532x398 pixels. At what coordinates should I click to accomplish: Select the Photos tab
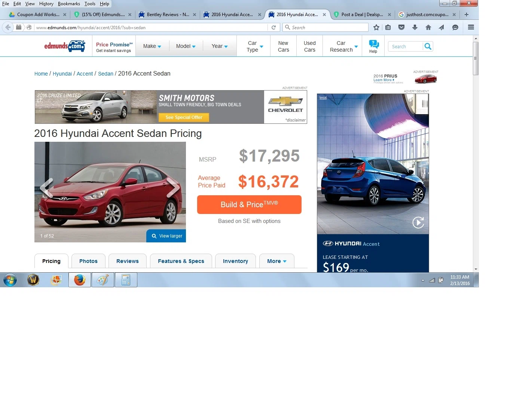88,261
